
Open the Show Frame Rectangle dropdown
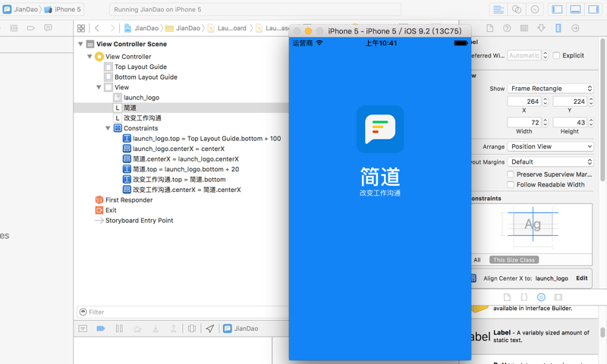coord(550,88)
